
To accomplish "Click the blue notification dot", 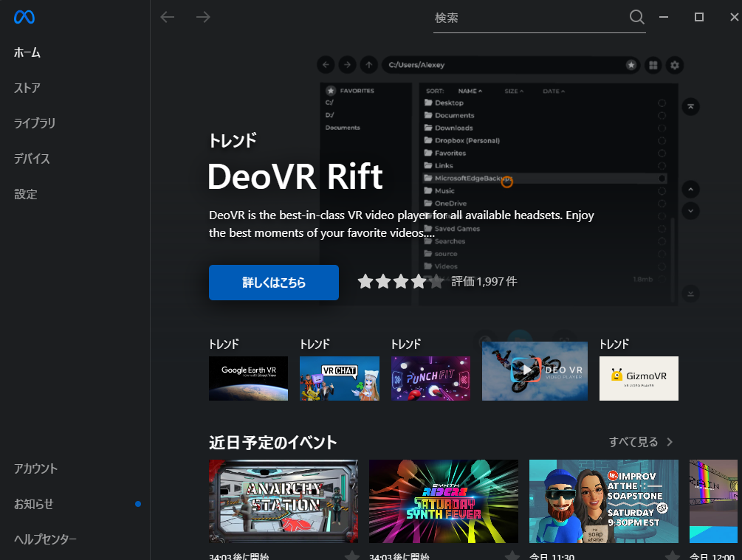I will (x=138, y=504).
